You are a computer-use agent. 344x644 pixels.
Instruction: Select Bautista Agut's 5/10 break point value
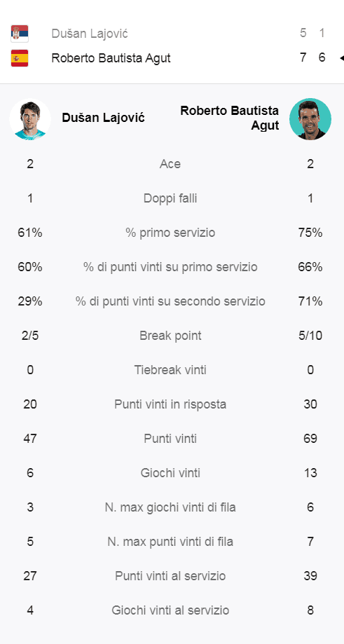pos(310,336)
